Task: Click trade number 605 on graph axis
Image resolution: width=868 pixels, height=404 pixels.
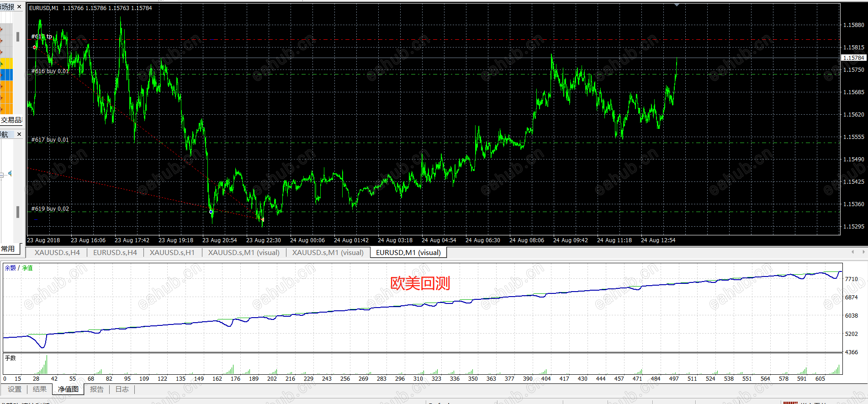Action: click(820, 379)
